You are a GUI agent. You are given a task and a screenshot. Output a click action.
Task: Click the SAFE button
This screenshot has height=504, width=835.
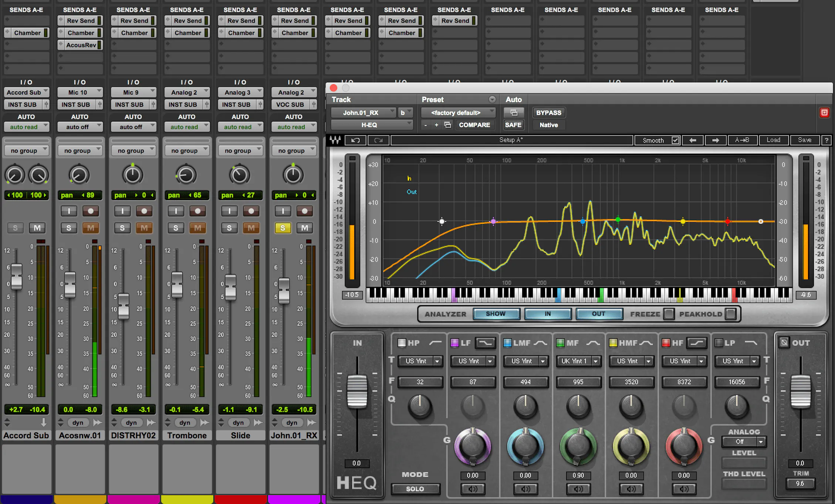[513, 125]
